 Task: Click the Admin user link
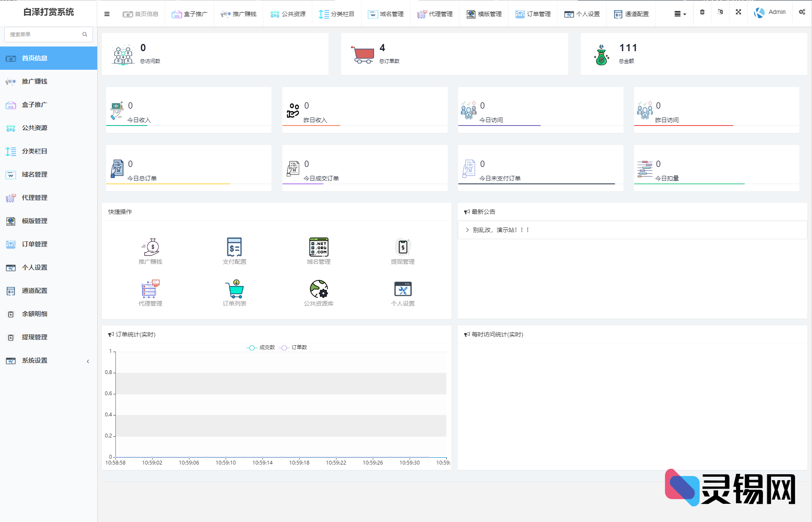click(x=770, y=12)
